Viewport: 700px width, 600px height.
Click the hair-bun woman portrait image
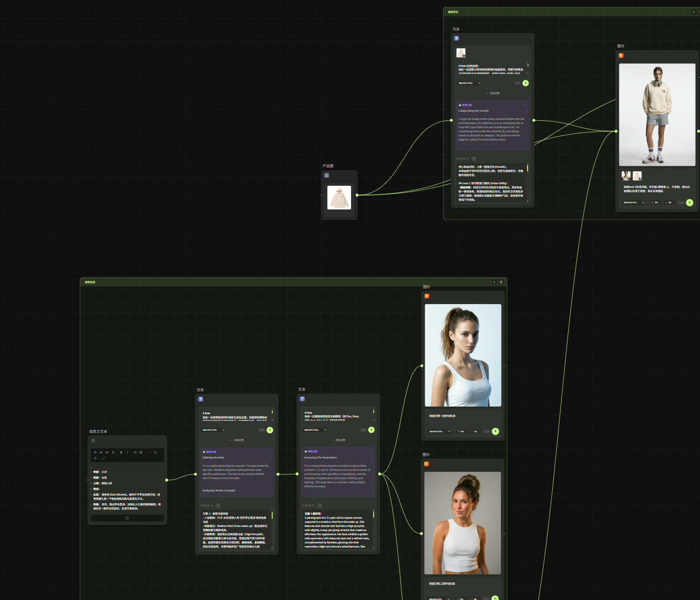coord(462,522)
